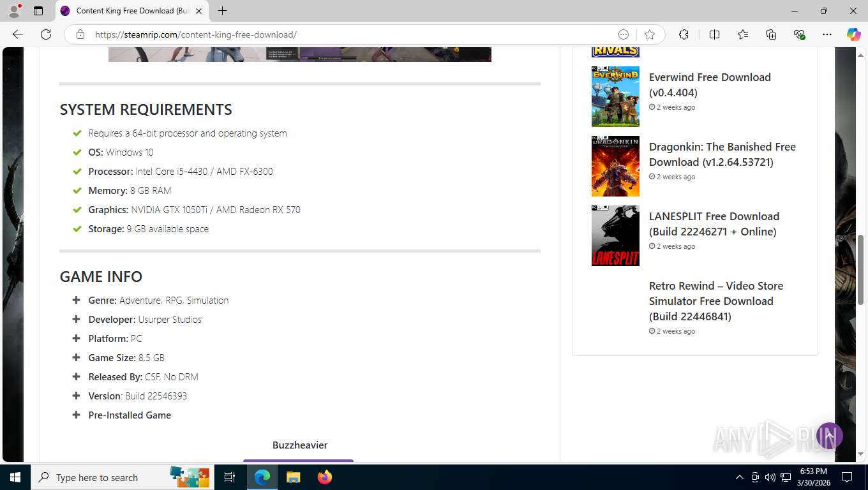
Task: Show hidden system tray icons
Action: coord(740,477)
